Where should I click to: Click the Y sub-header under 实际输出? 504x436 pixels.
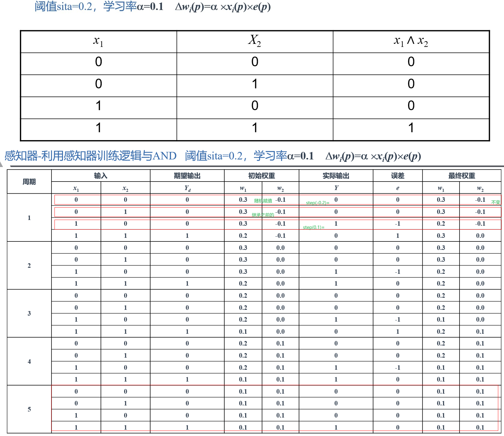[x=336, y=188]
